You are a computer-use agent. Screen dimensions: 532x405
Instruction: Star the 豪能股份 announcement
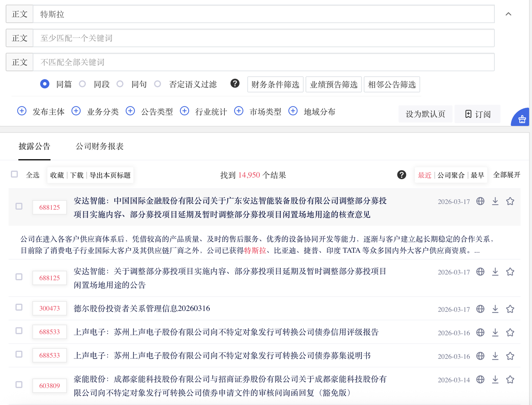(x=510, y=379)
